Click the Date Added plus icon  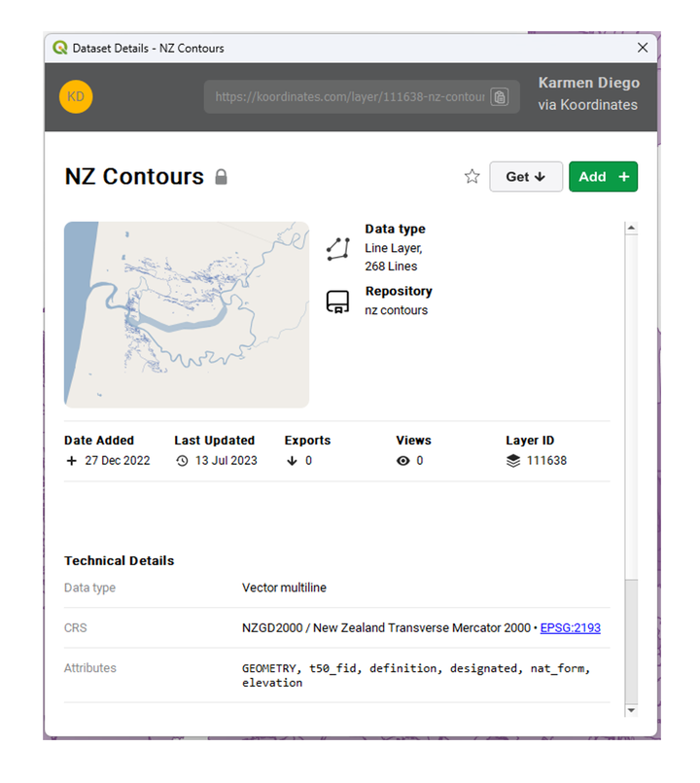[71, 460]
